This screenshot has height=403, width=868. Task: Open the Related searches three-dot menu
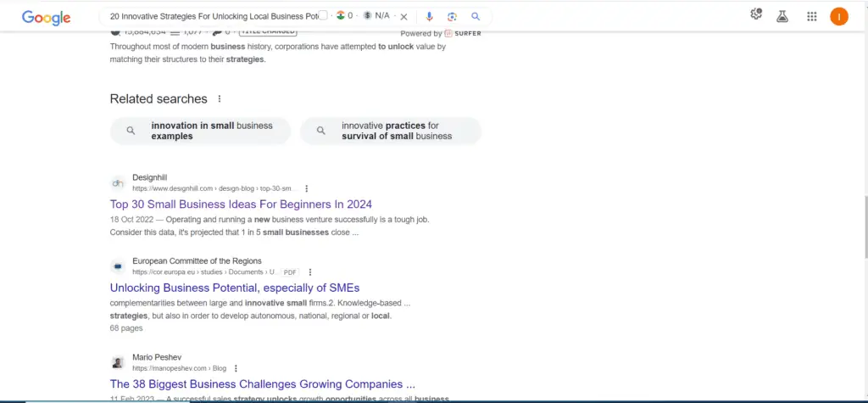click(x=220, y=99)
